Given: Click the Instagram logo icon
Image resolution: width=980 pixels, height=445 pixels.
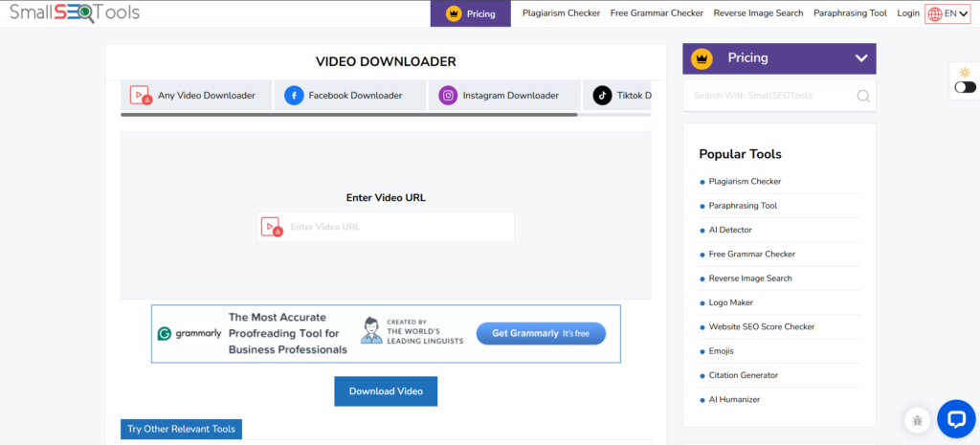Looking at the screenshot, I should [x=448, y=96].
